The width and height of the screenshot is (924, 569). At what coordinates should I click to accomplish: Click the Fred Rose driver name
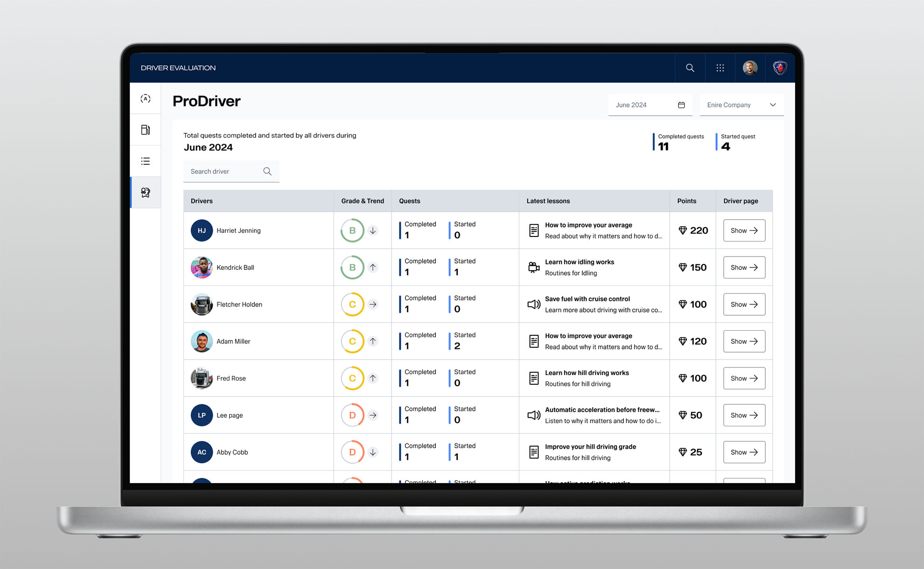tap(231, 378)
